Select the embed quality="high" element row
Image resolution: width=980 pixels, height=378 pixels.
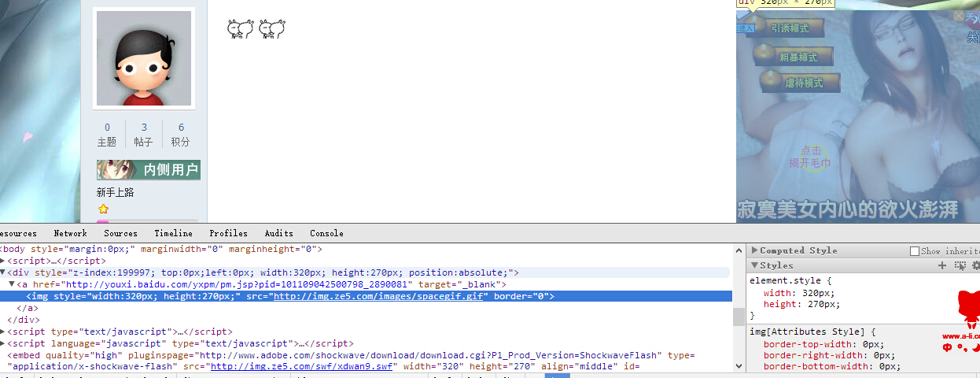coord(366,361)
